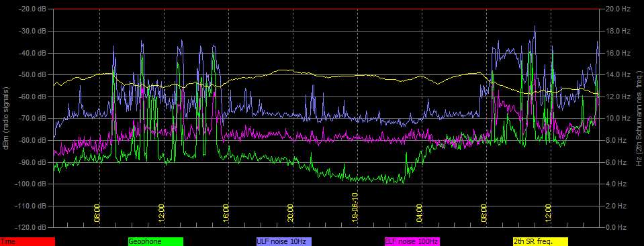Select the magenta ELF noise 100Hz legend swatch
Screen dimensions: 644x246
412,242
